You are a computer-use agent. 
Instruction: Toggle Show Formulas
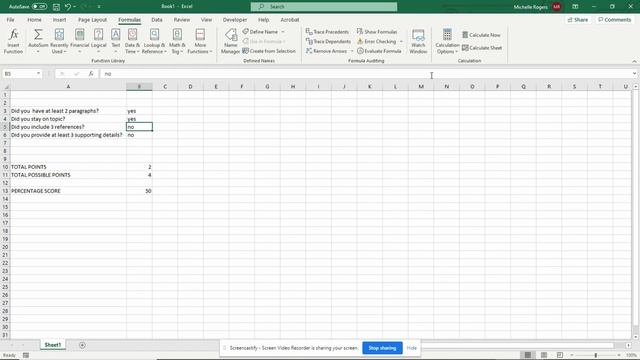pos(377,31)
